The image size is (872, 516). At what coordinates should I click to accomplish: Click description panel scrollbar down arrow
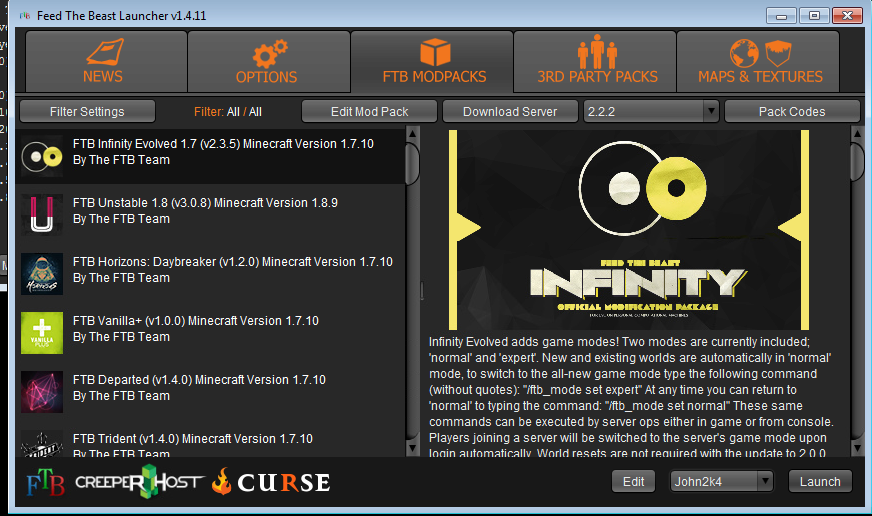pos(858,448)
